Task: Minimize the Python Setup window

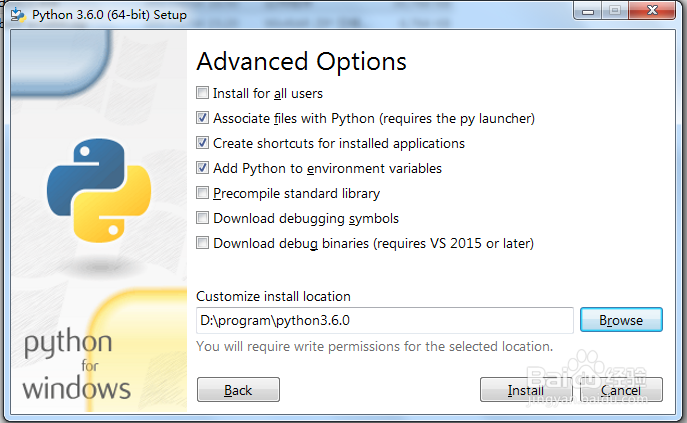Action: pos(588,11)
